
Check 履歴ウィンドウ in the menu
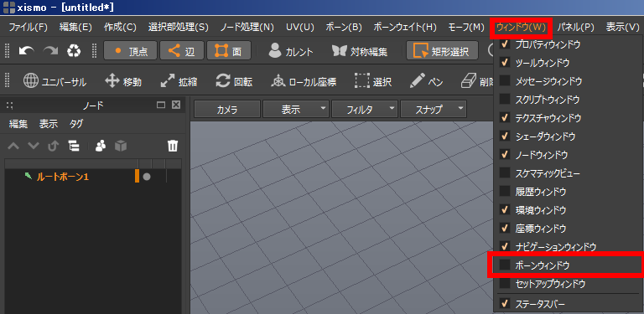coord(568,192)
